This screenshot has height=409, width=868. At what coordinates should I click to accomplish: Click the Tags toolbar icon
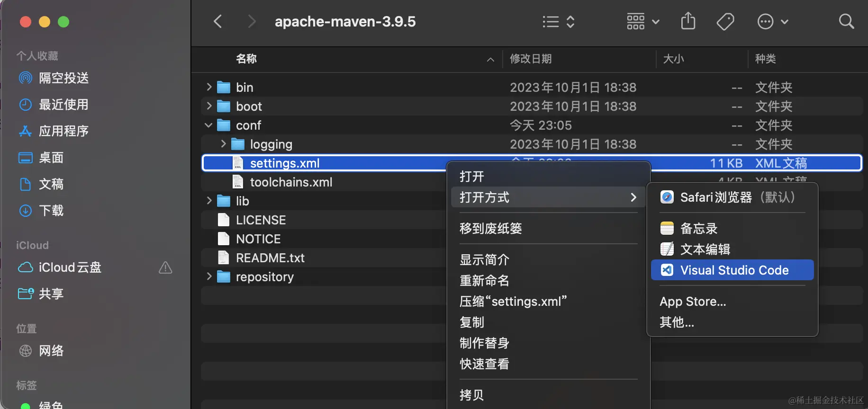[725, 21]
